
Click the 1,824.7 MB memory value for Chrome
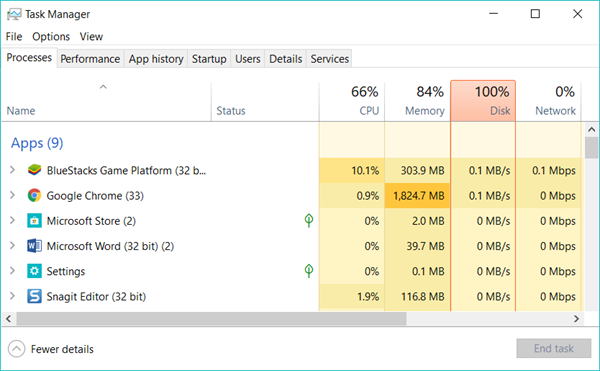click(419, 196)
